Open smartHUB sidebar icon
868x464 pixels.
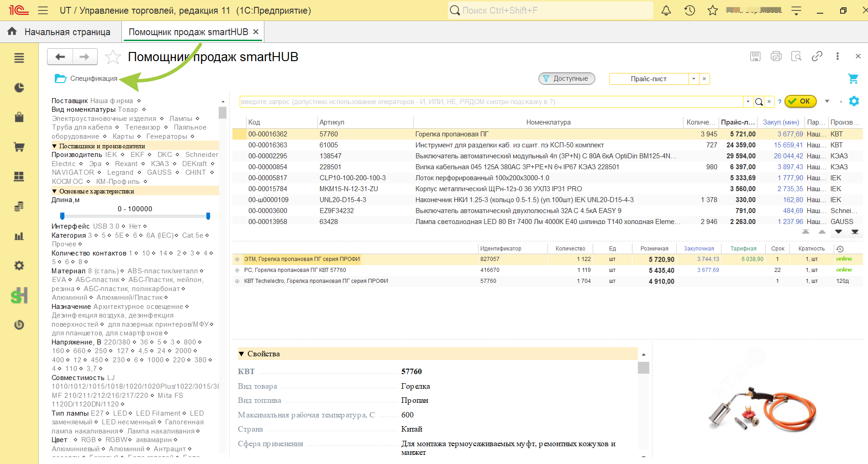pyautogui.click(x=19, y=296)
